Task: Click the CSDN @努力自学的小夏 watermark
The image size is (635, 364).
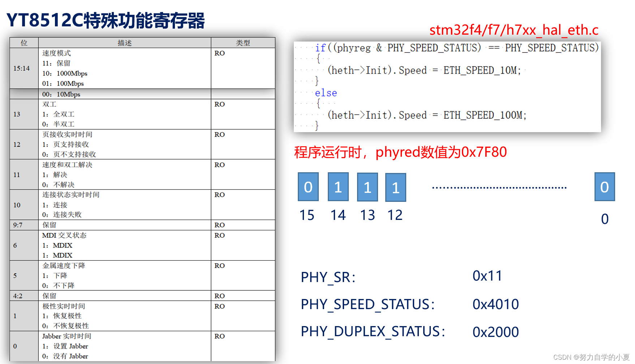Action: coord(591,357)
